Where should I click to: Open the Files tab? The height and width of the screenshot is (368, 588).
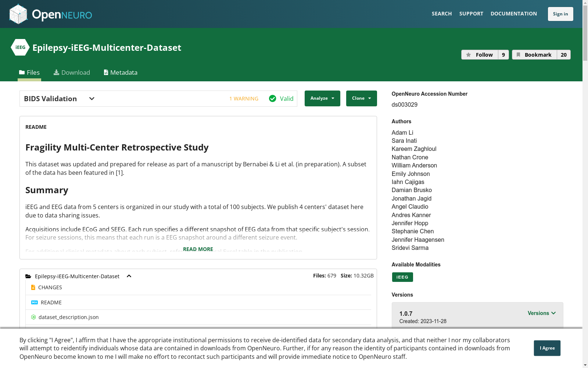(x=29, y=72)
